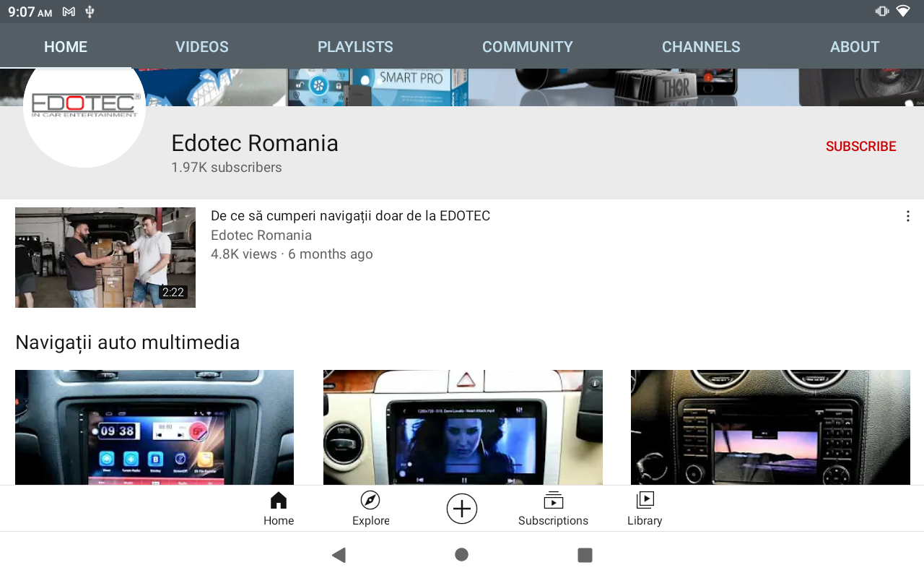The width and height of the screenshot is (924, 578).
Task: Tap the Android home circle button
Action: [462, 555]
